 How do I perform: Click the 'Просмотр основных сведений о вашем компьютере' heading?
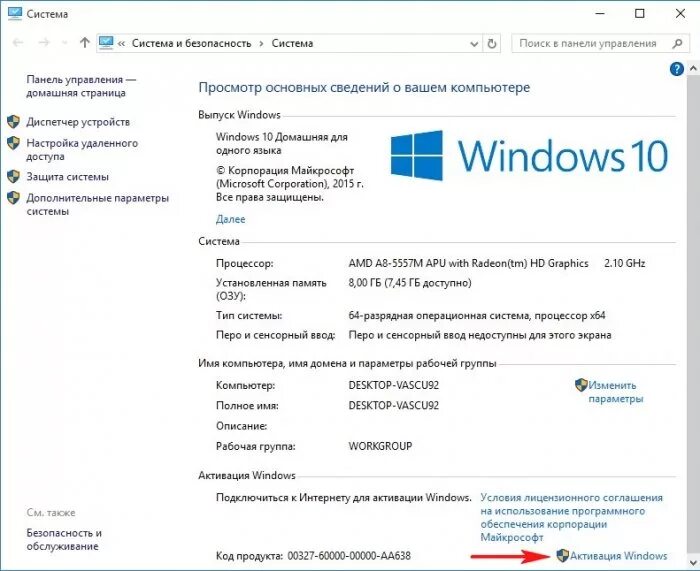coord(364,88)
